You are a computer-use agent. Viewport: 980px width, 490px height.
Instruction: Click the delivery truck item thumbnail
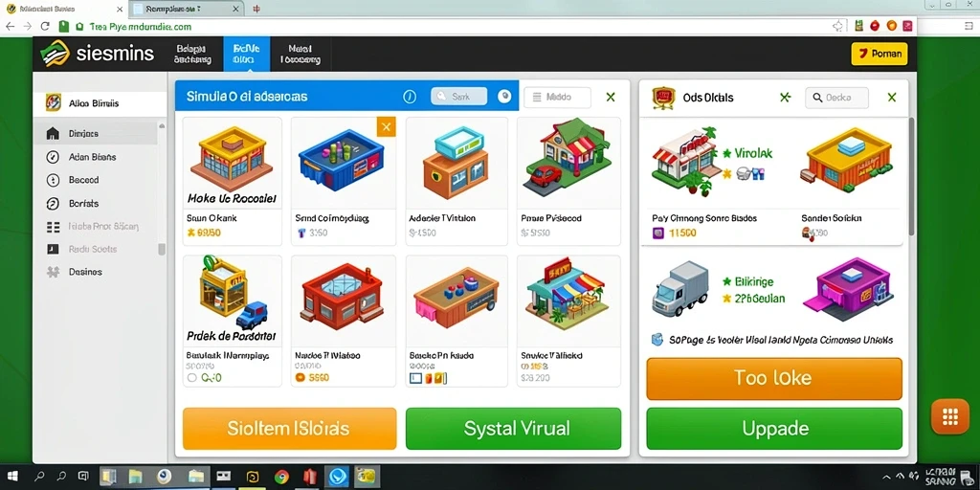680,289
